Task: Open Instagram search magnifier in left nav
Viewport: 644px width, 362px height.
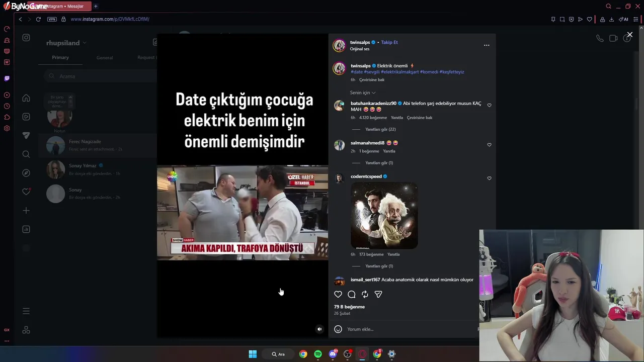Action: 26,154
